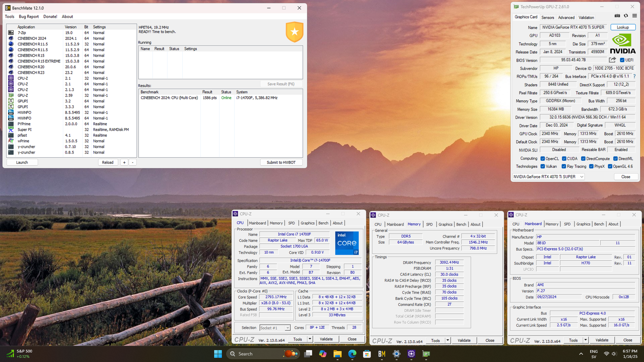644x362 pixels.
Task: Switch to GPU-Z Advanced tab
Action: 566,17
